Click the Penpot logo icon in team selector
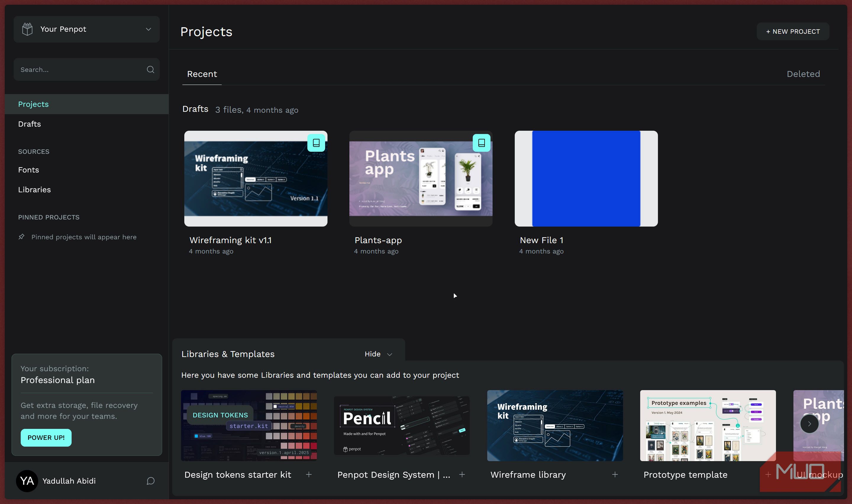This screenshot has width=852, height=504. 28,29
